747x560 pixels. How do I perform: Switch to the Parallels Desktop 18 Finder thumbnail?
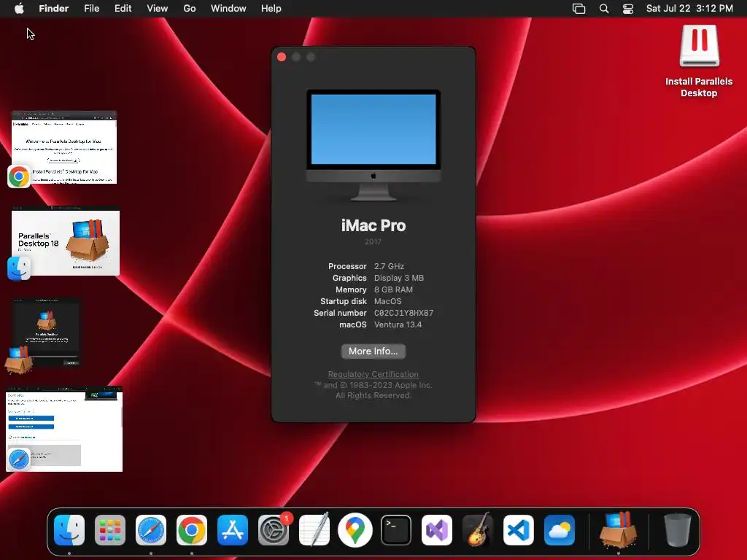(65, 241)
